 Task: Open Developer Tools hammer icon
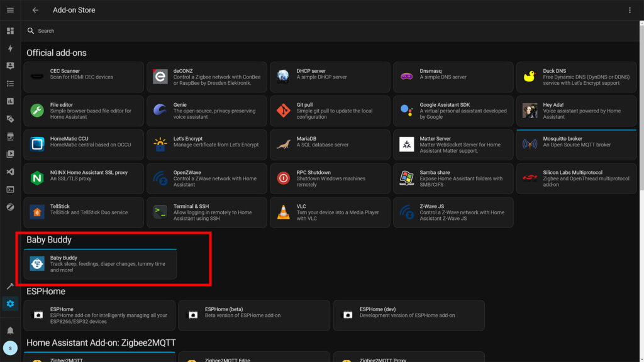pos(10,286)
